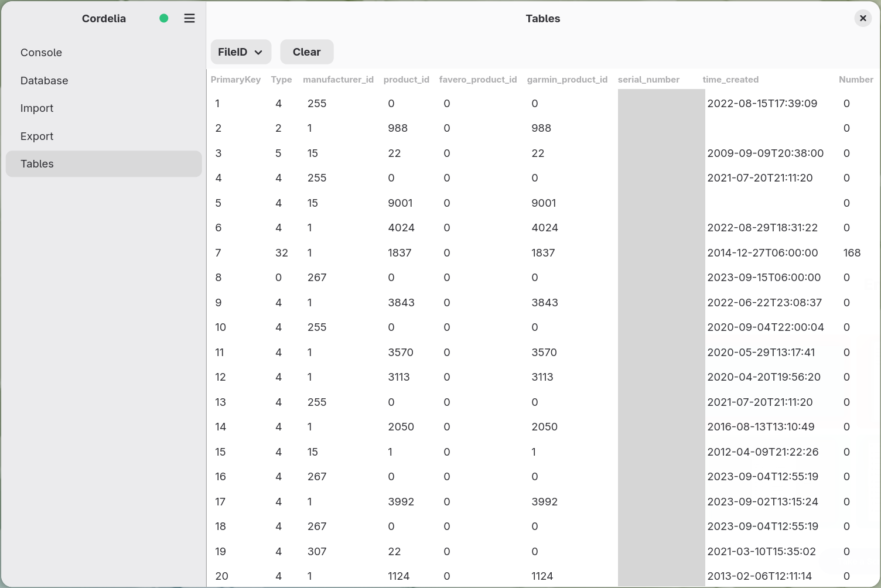
Task: Click the Clear button
Action: pos(307,52)
